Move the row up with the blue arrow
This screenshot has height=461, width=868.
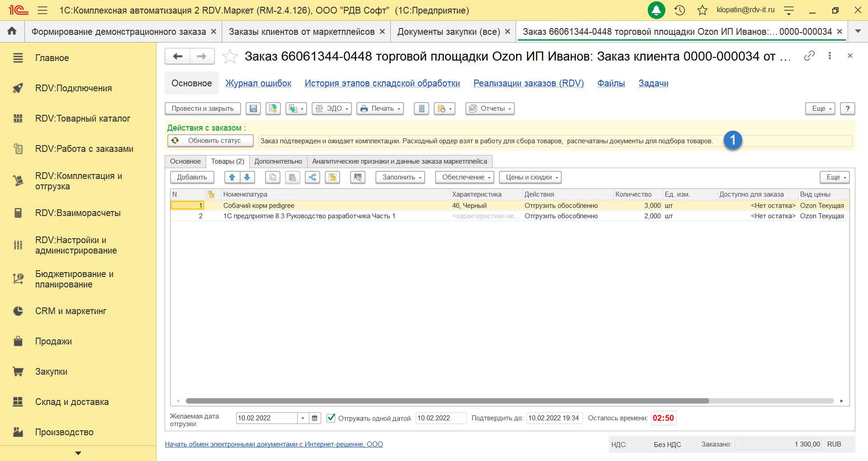pos(232,177)
